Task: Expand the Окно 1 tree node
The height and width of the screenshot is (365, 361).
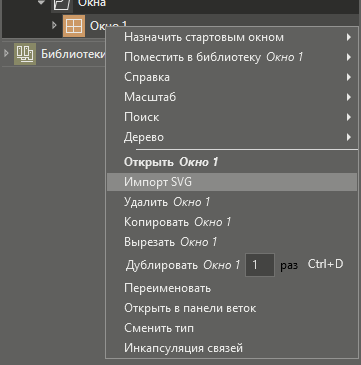Action: pyautogui.click(x=55, y=25)
